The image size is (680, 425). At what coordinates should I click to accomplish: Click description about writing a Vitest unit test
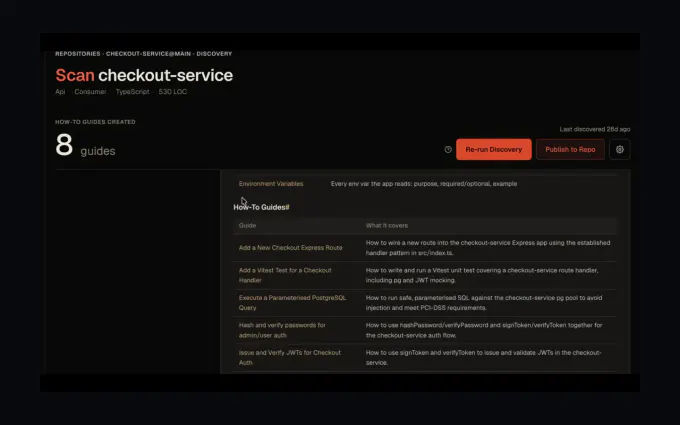(x=482, y=275)
